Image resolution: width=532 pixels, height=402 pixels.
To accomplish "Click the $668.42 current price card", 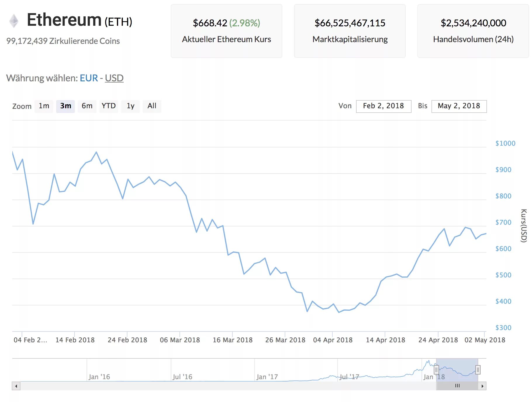I will tap(227, 31).
